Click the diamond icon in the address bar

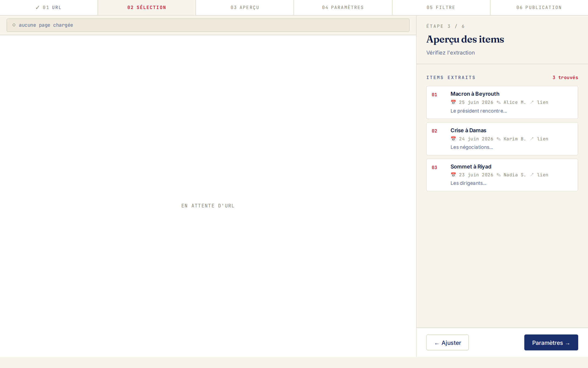(14, 25)
